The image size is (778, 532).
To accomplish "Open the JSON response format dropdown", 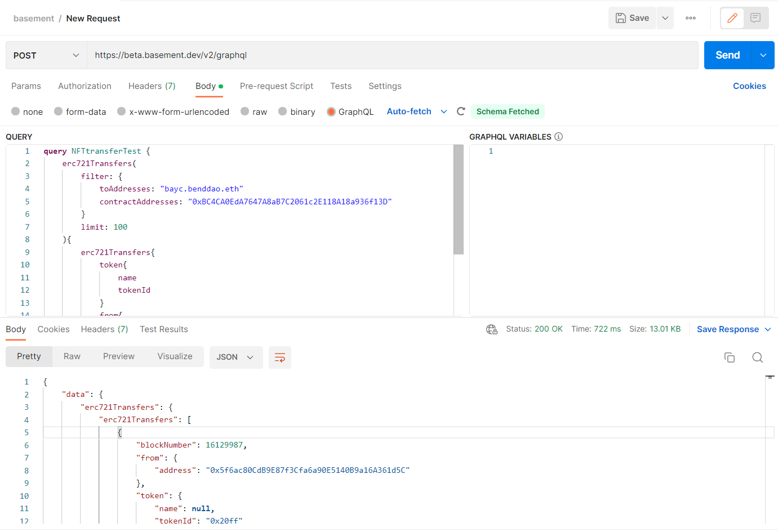I will (236, 357).
